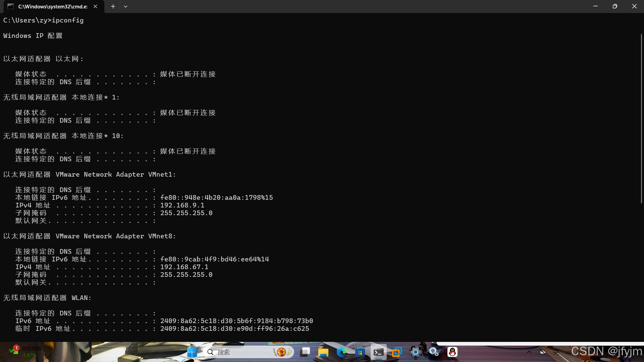Screen dimensions: 644x362
Task: Select the cmd.exe terminal tab
Action: click(53, 6)
